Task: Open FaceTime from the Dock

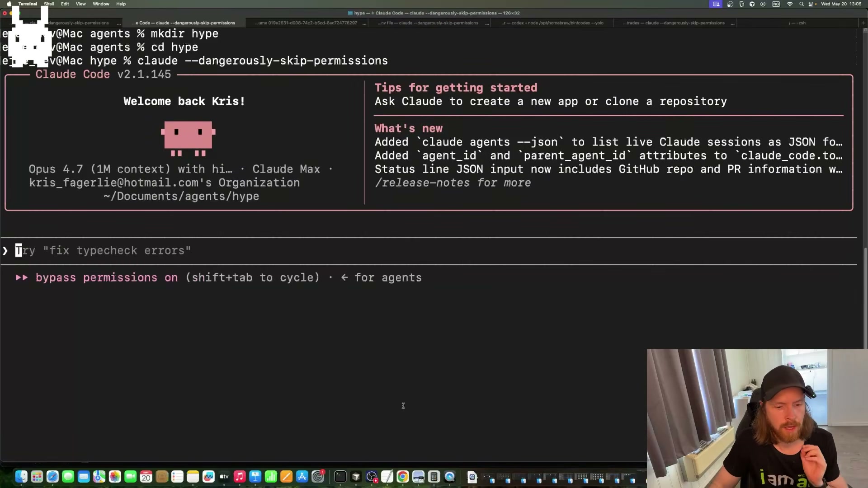Action: (x=131, y=476)
